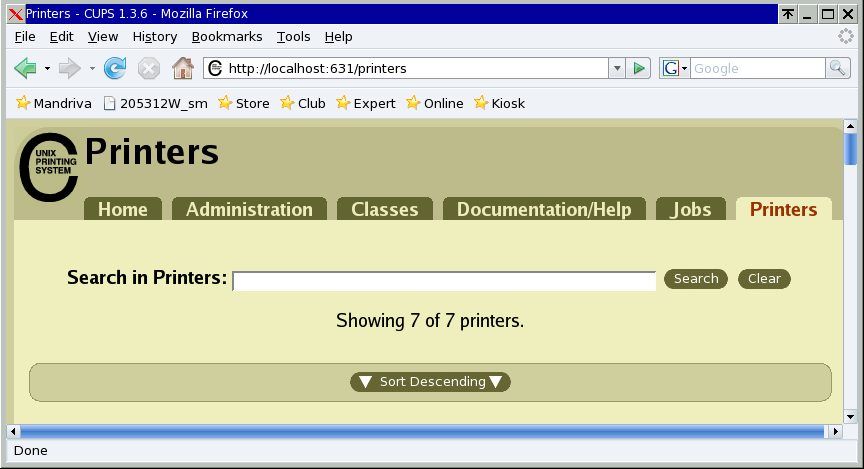Click the CUPS Unix Printing System logo

click(x=48, y=166)
